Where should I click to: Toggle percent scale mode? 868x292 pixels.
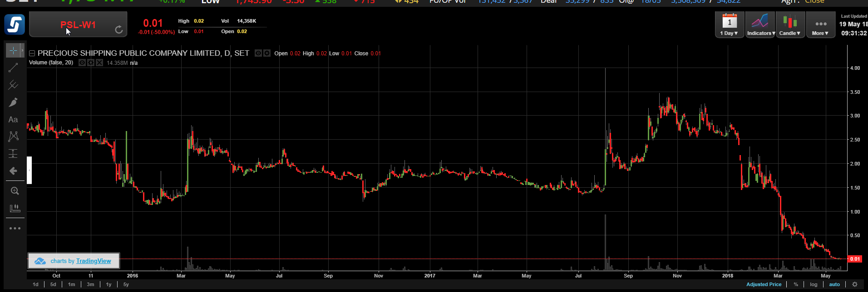click(796, 284)
